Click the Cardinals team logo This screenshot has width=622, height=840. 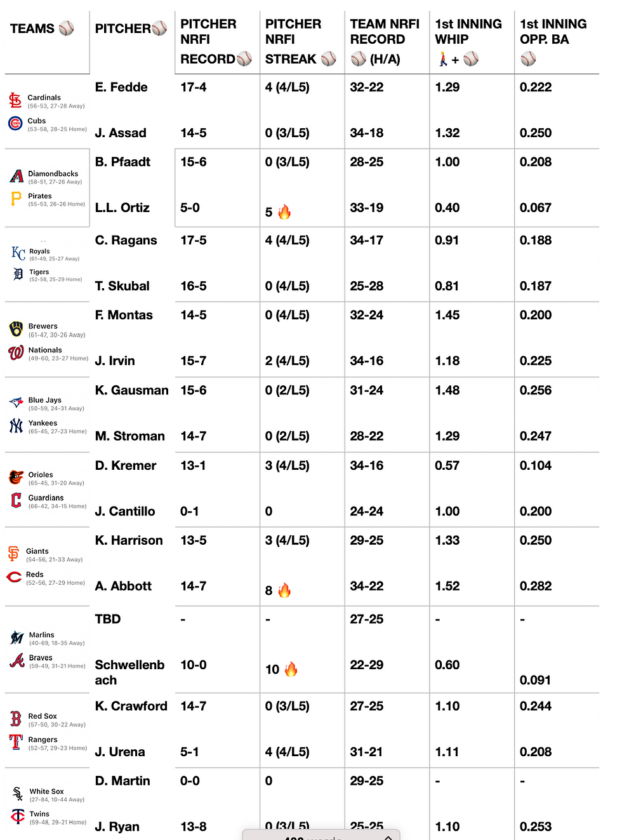[x=15, y=100]
